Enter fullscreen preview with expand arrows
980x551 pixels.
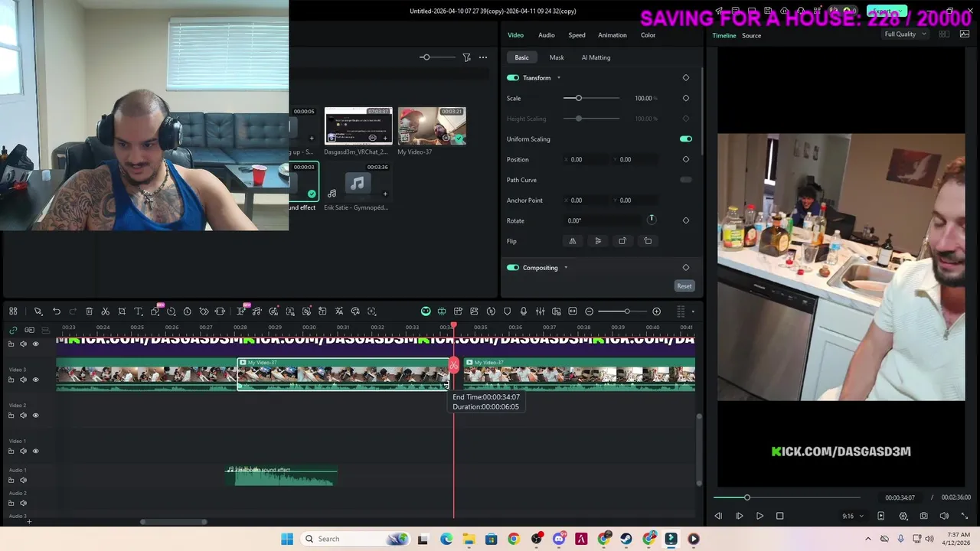click(x=964, y=516)
